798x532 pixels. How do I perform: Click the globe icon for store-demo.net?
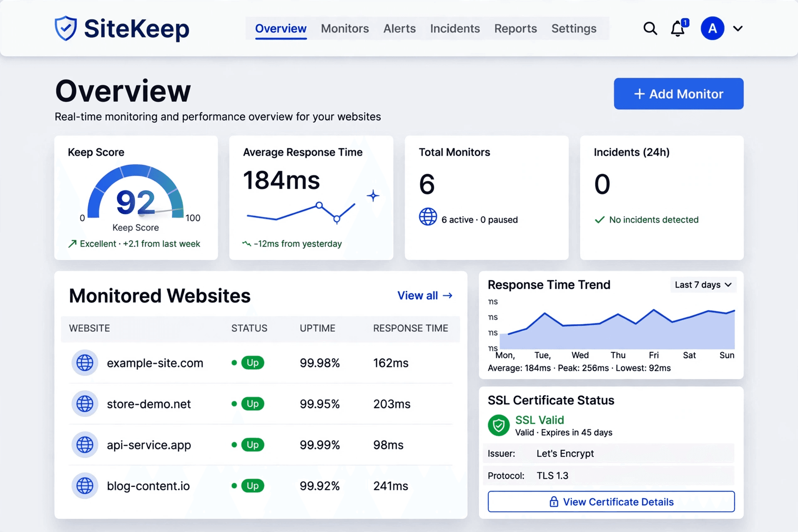(85, 404)
